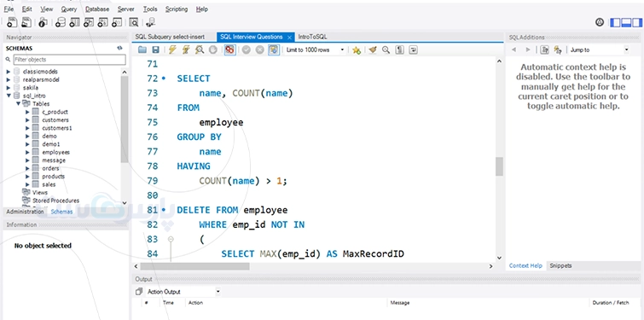Open a script file in the editor
Image resolution: width=644 pixels, height=320 pixels.
pos(142,50)
